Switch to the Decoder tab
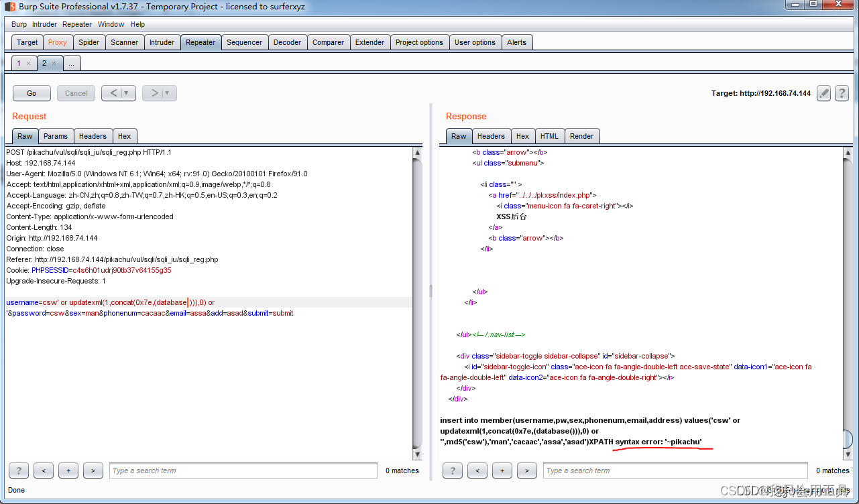Viewport: 859px width, 504px height. (x=288, y=42)
